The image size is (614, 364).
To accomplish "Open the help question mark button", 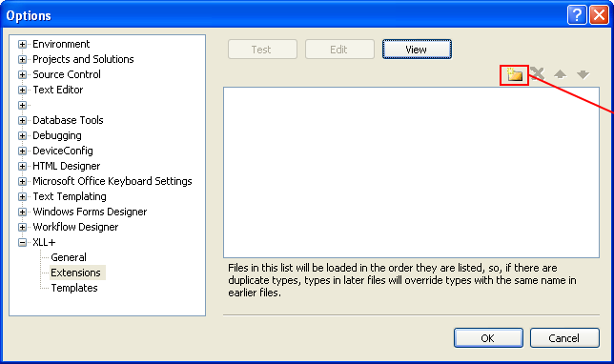I will pyautogui.click(x=577, y=15).
